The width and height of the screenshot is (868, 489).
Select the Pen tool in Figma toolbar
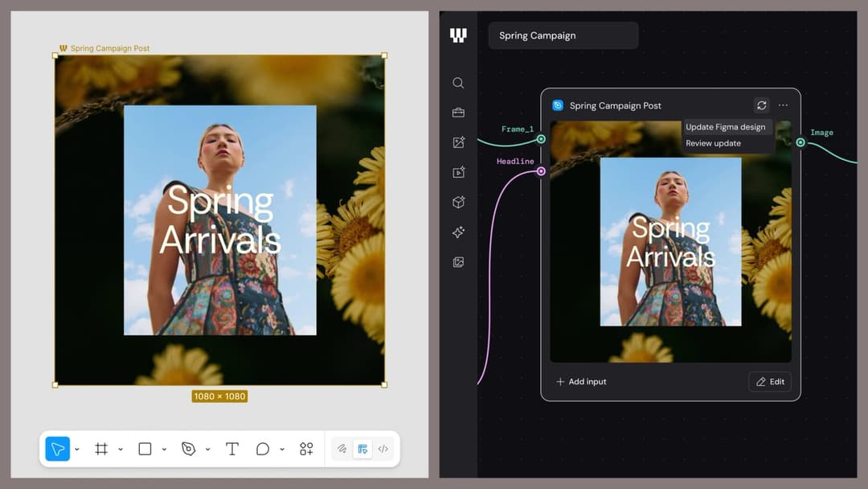click(188, 449)
